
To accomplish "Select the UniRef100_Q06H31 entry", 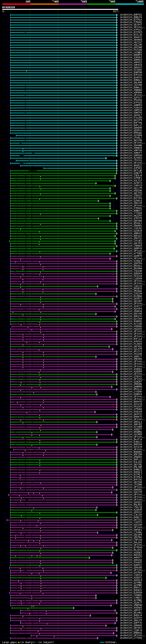I will (x=131, y=77).
